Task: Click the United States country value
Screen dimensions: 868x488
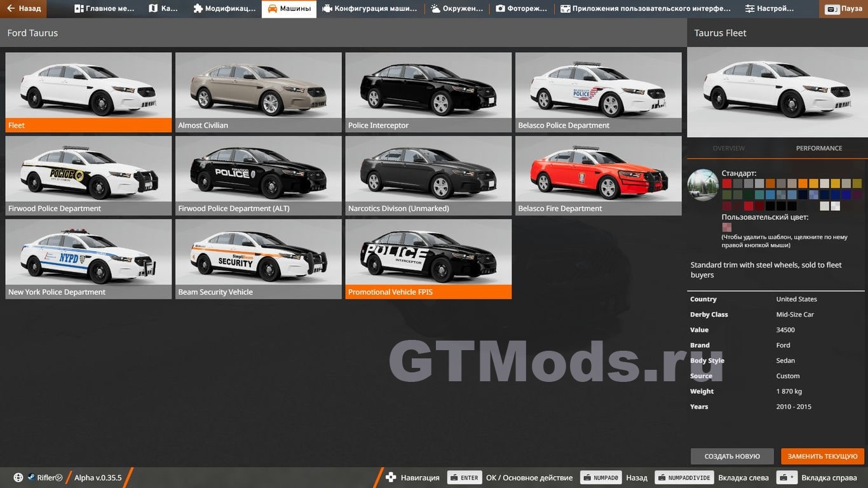Action: [796, 299]
